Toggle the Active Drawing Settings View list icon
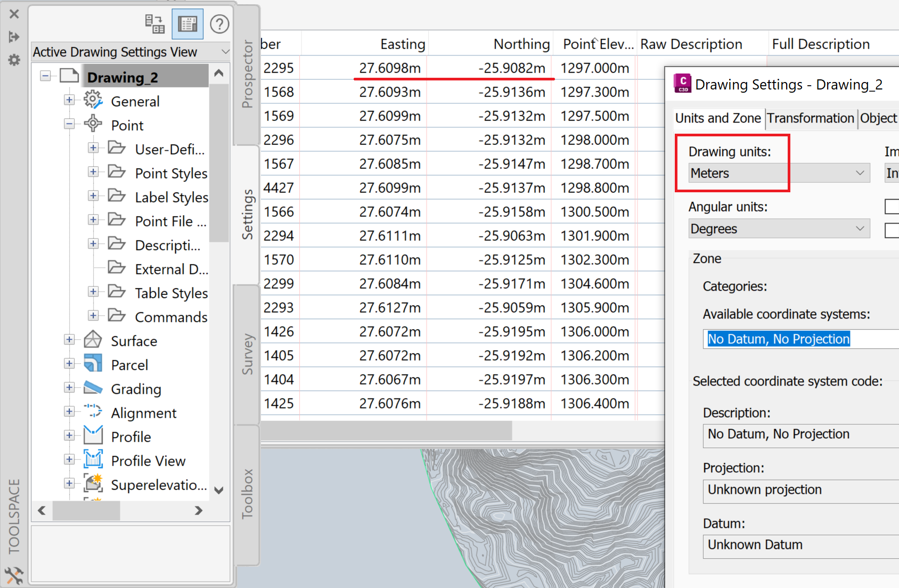Viewport: 899px width, 588px height. [x=187, y=23]
